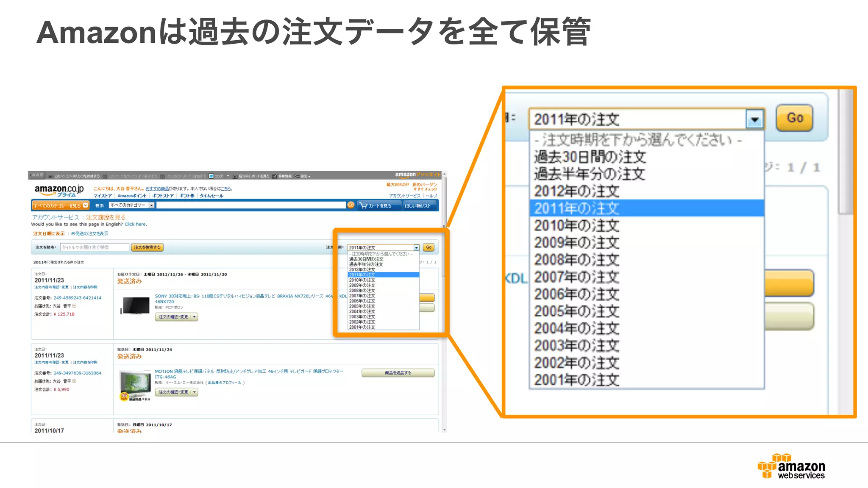Click the small Go button on the order page

tap(429, 247)
